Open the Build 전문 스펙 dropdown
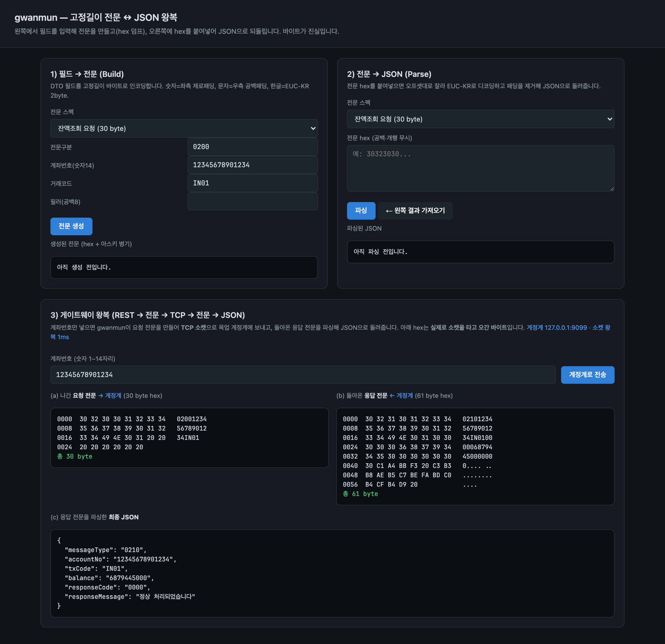This screenshot has width=665, height=644. point(184,128)
